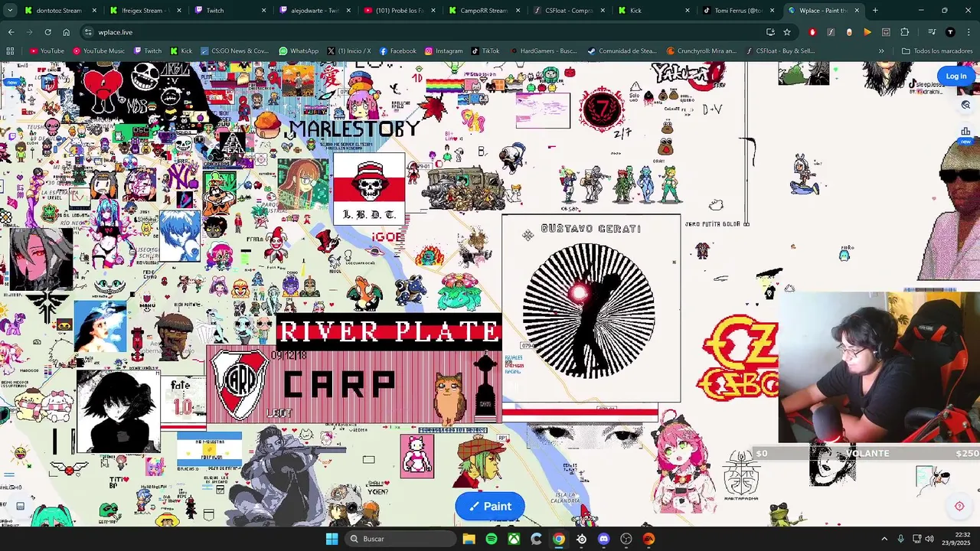
Task: Open the browser home page
Action: [67, 32]
